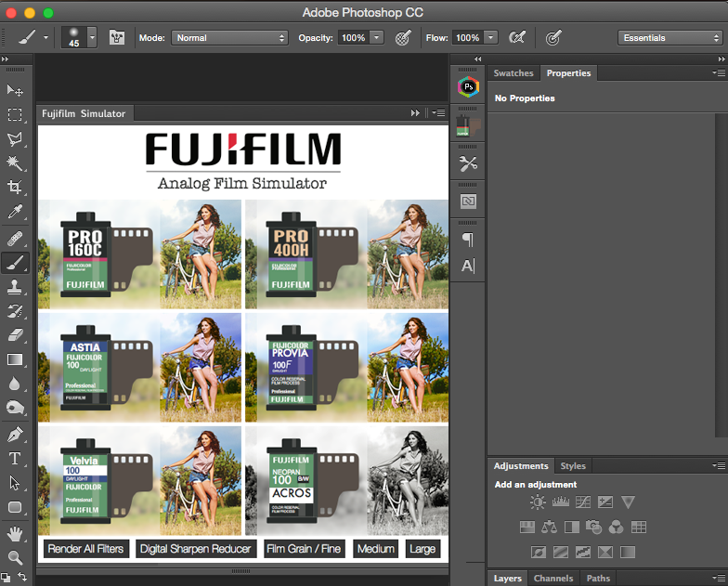This screenshot has height=586, width=728.
Task: Add a Brightness/Contrast adjustment
Action: pos(538,502)
